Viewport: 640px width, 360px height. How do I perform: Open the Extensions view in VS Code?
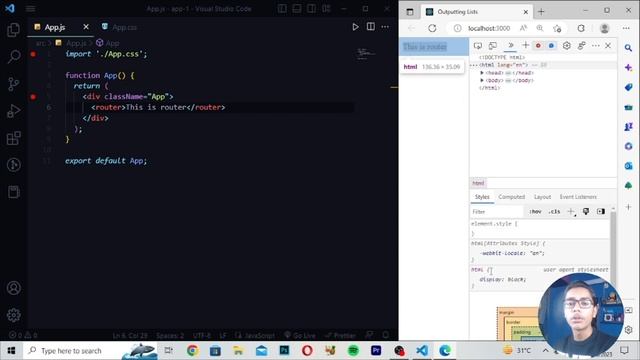click(x=13, y=138)
